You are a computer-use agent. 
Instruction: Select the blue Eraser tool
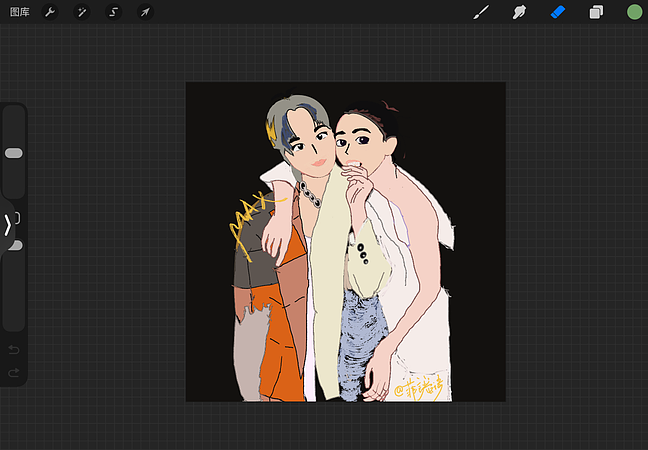557,12
